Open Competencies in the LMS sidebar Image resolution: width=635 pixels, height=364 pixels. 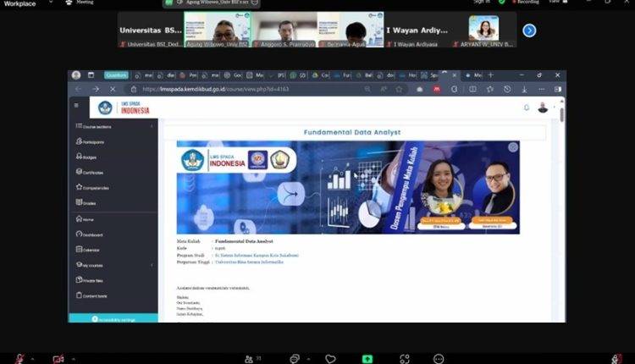[x=92, y=187]
